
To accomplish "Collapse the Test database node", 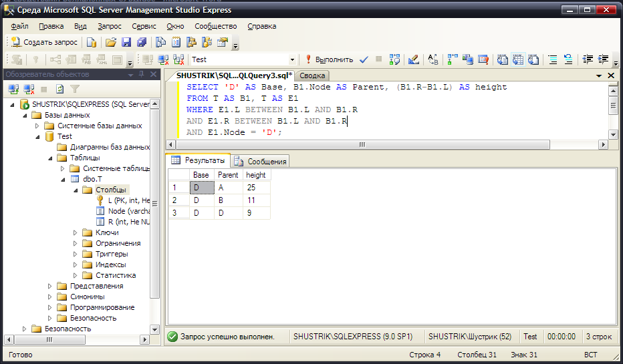I will (x=37, y=136).
